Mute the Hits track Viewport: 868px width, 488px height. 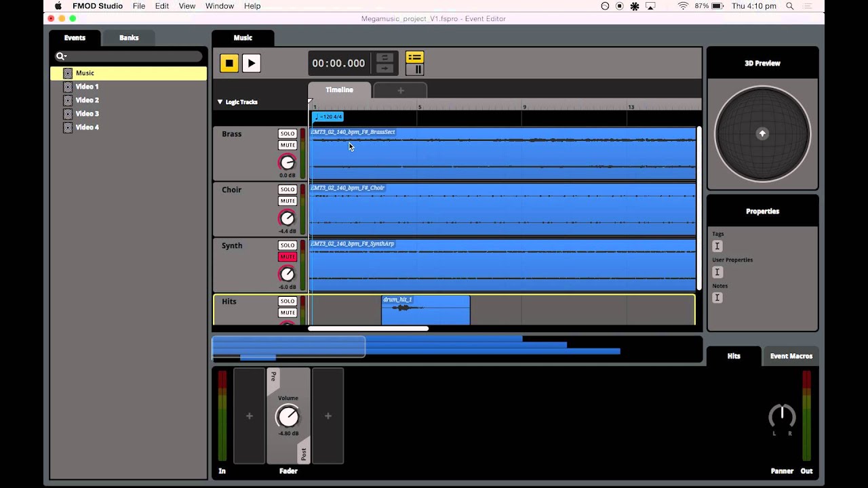[x=288, y=312]
